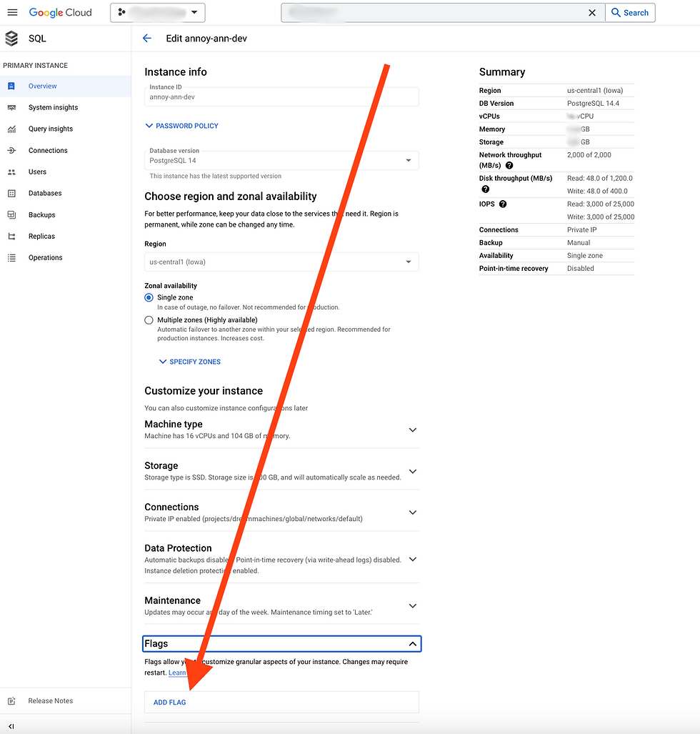
Task: Open System insights page
Action: click(54, 108)
